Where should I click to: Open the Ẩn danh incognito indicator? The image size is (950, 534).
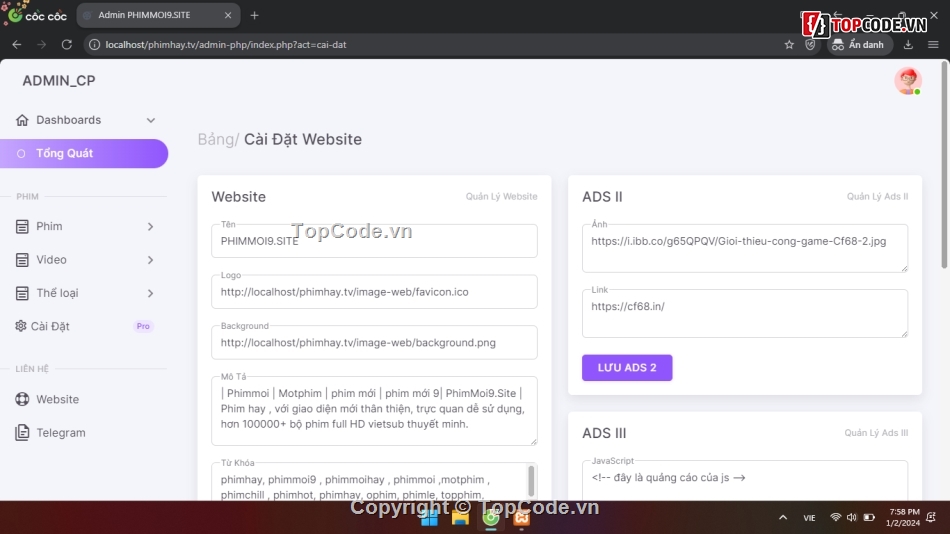[x=859, y=45]
